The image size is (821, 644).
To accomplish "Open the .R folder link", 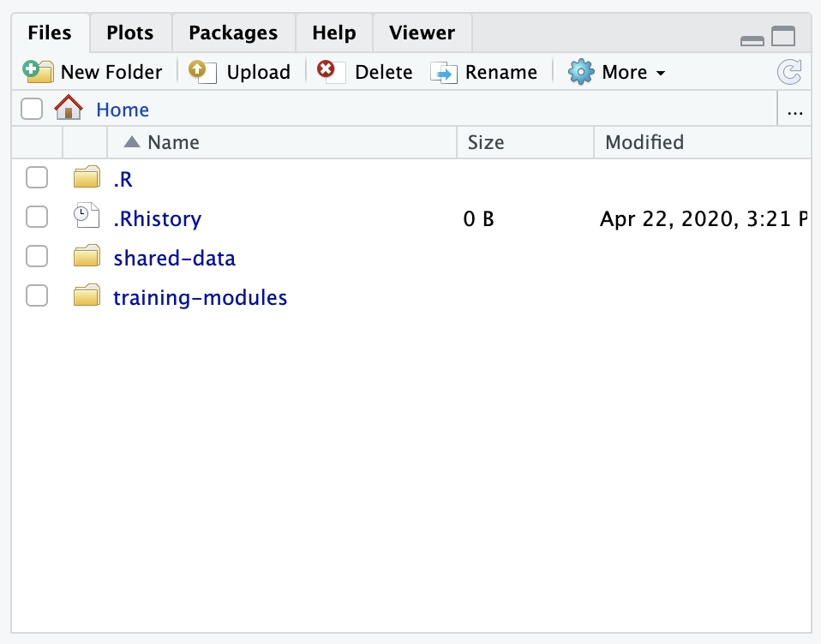I will click(x=120, y=178).
